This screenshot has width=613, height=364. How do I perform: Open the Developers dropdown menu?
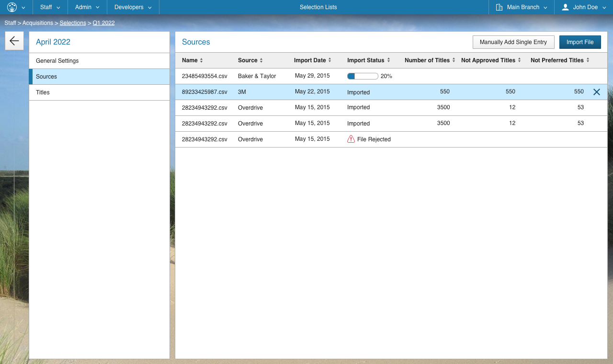click(133, 7)
